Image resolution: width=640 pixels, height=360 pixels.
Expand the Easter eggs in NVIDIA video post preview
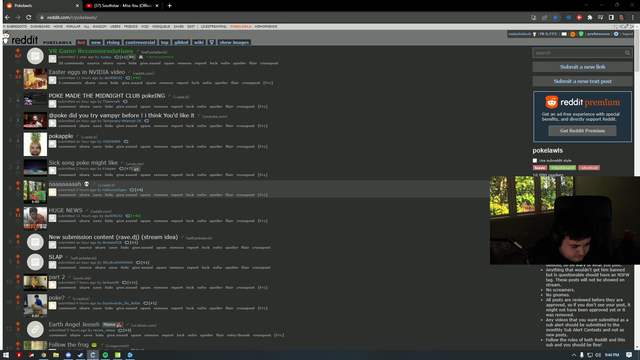coord(52,80)
